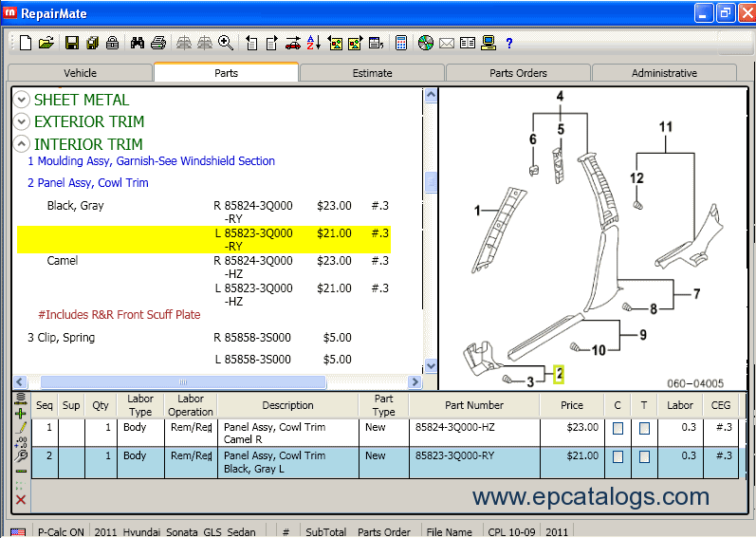Click the padlock lock icon
Image resolution: width=756 pixels, height=538 pixels.
(x=112, y=43)
